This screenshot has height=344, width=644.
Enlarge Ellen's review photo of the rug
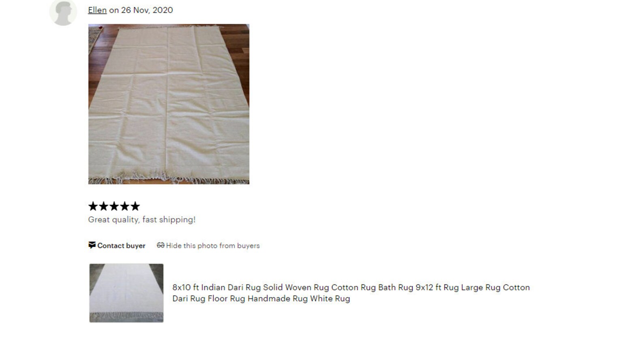tap(169, 104)
